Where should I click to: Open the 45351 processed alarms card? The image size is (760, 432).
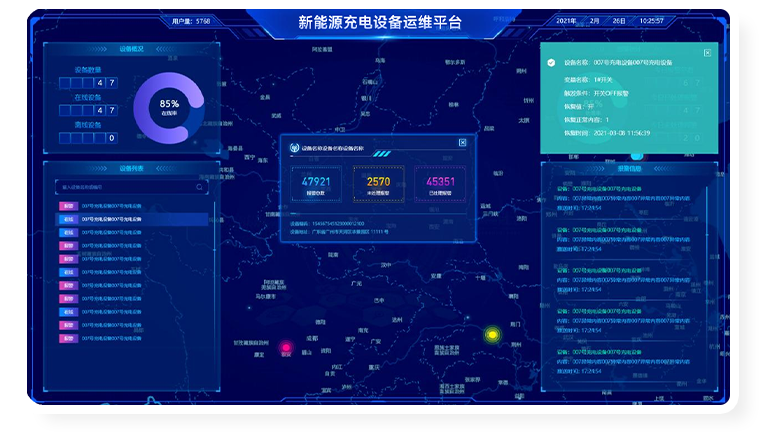(440, 185)
